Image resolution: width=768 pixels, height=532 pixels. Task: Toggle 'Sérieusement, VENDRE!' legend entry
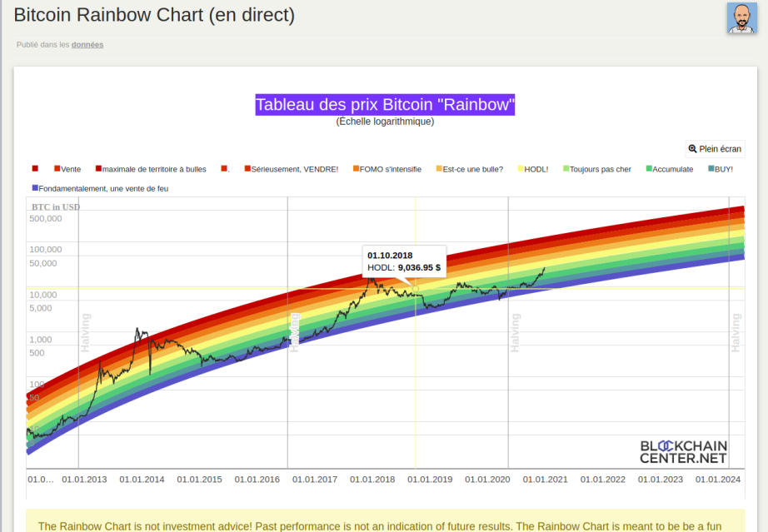(x=292, y=169)
